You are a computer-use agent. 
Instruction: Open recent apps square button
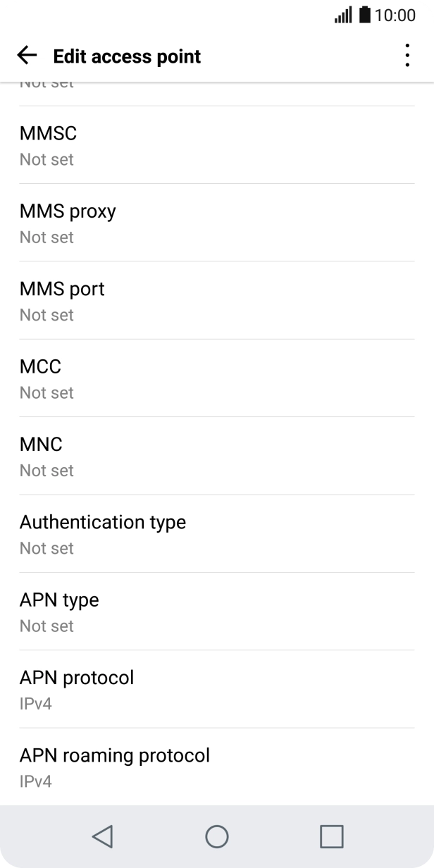click(331, 836)
